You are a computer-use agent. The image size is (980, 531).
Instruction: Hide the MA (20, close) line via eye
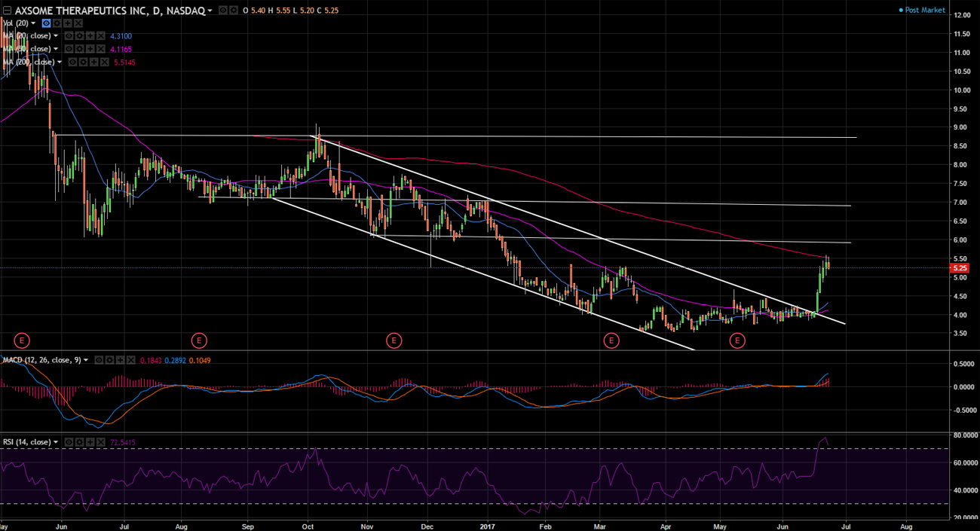69,36
